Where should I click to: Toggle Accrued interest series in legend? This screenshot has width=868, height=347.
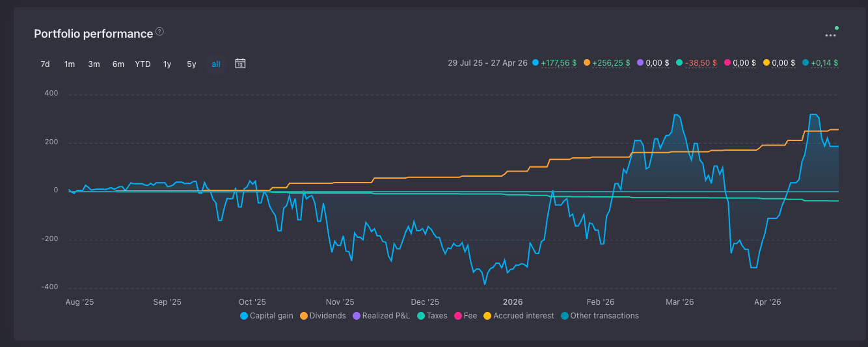point(519,316)
